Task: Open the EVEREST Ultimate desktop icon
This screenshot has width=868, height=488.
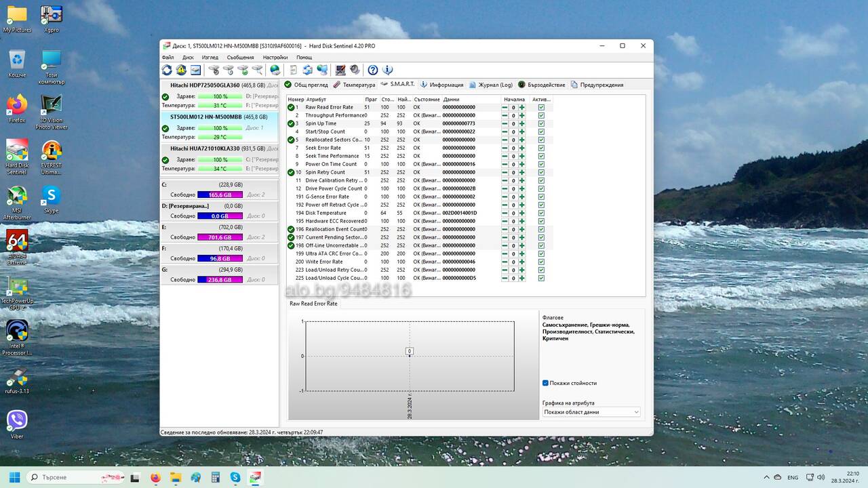Action: (x=52, y=157)
